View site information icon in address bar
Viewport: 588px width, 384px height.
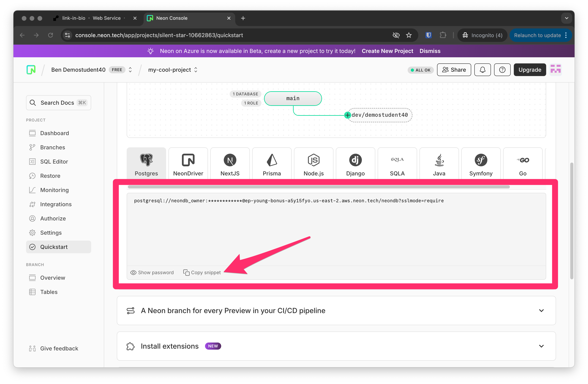(x=67, y=35)
